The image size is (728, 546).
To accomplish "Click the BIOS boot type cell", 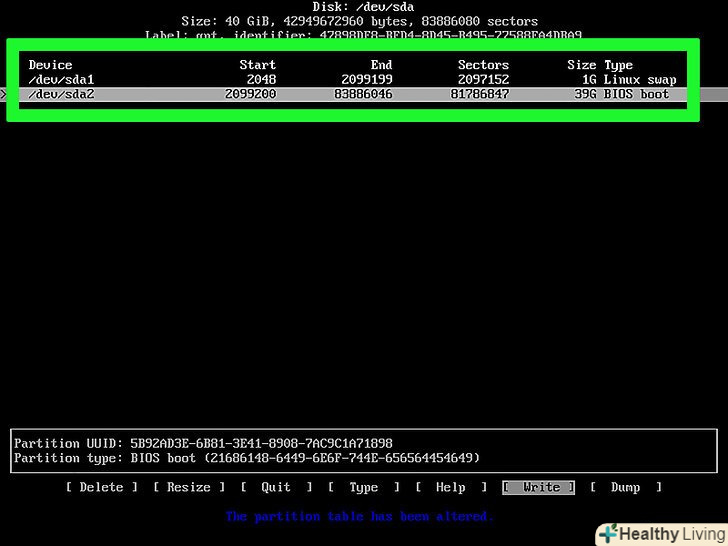I will tap(636, 94).
